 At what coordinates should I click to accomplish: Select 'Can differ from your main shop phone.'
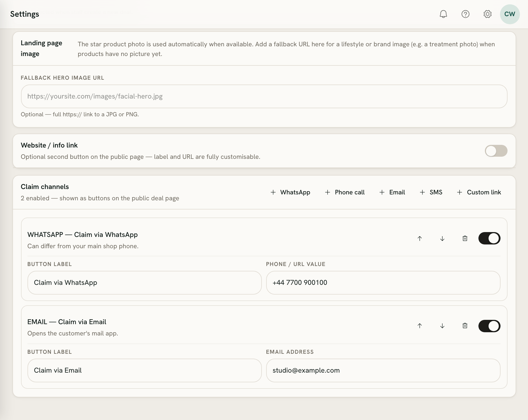[83, 246]
